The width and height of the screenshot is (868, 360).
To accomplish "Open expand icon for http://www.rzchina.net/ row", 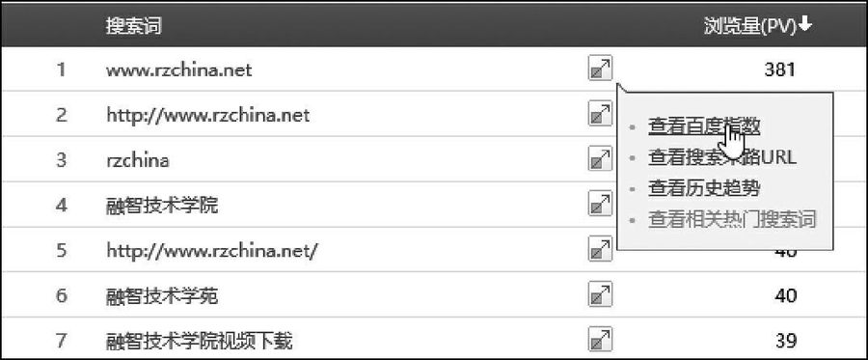I will pyautogui.click(x=600, y=249).
